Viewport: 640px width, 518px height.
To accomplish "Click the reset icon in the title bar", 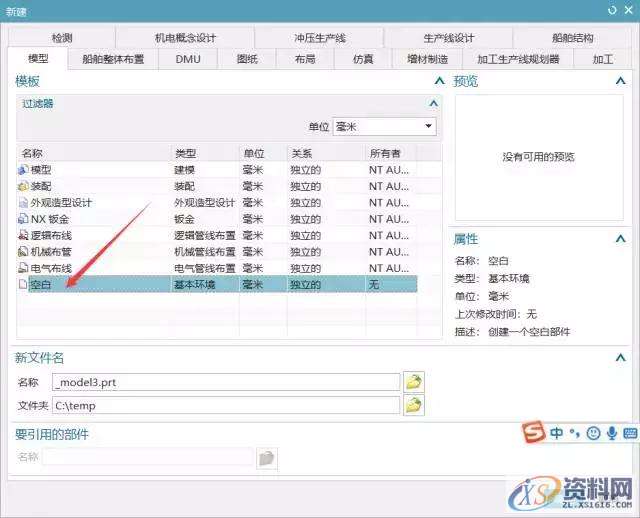I will (612, 10).
